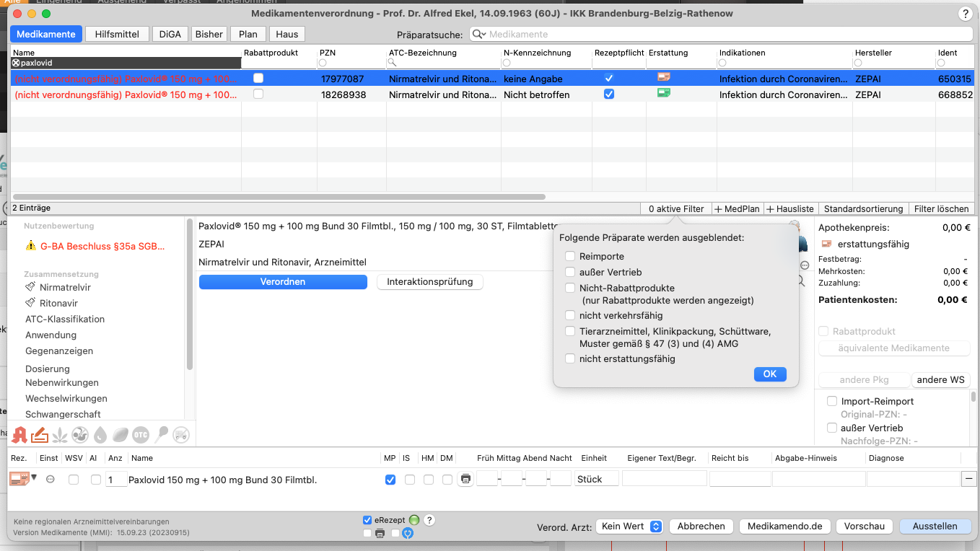Click the help button in the title bar
980x551 pixels.
(965, 14)
